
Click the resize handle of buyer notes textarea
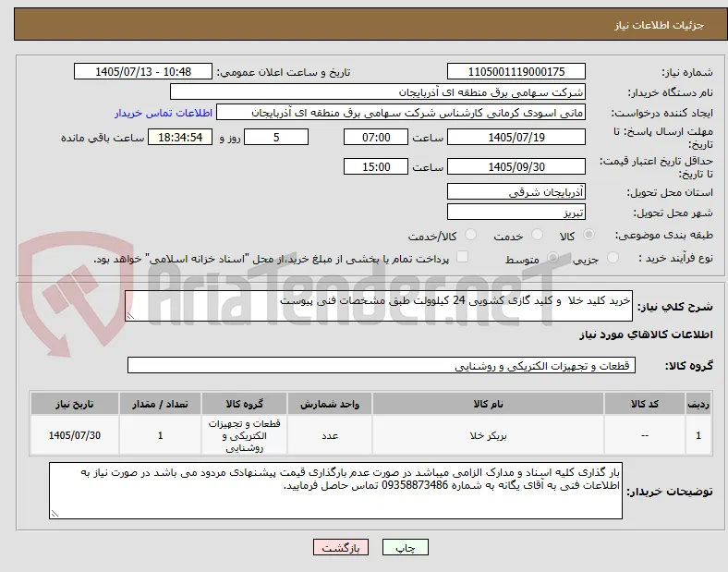55,514
